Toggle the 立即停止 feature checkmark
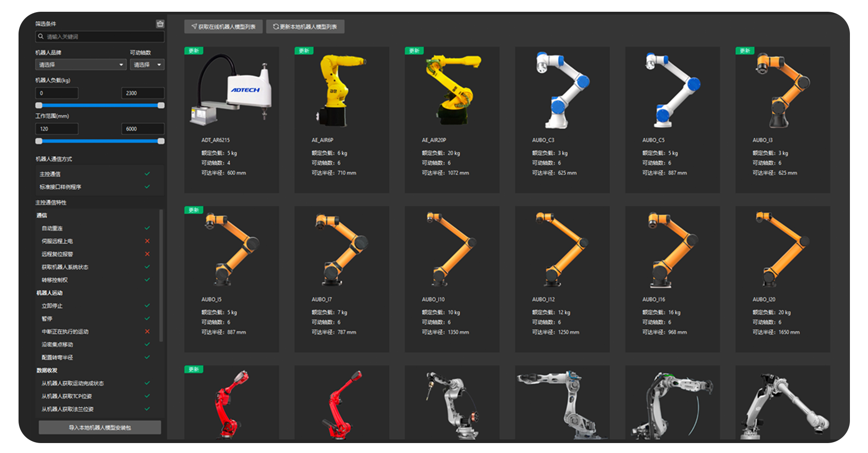This screenshot has height=453, width=868. coord(147,306)
